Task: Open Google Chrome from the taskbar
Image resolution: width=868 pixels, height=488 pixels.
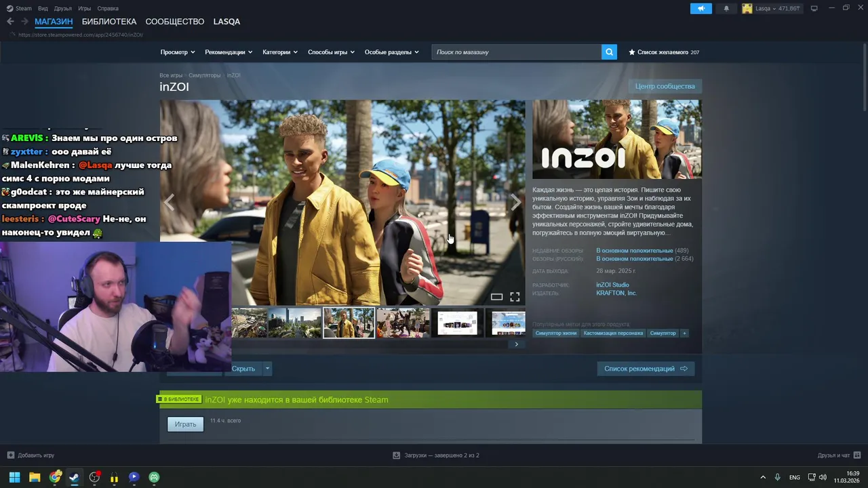Action: [x=55, y=477]
